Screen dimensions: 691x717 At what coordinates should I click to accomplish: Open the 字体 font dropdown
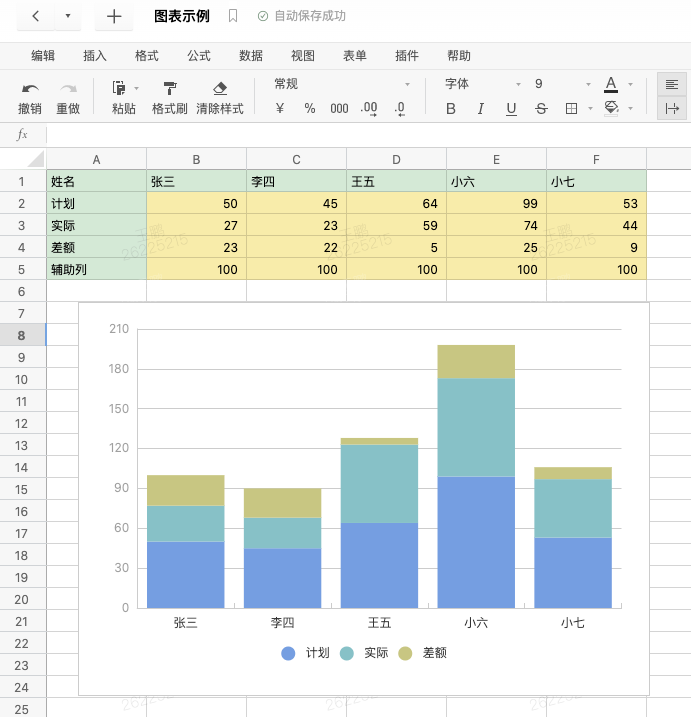[482, 84]
